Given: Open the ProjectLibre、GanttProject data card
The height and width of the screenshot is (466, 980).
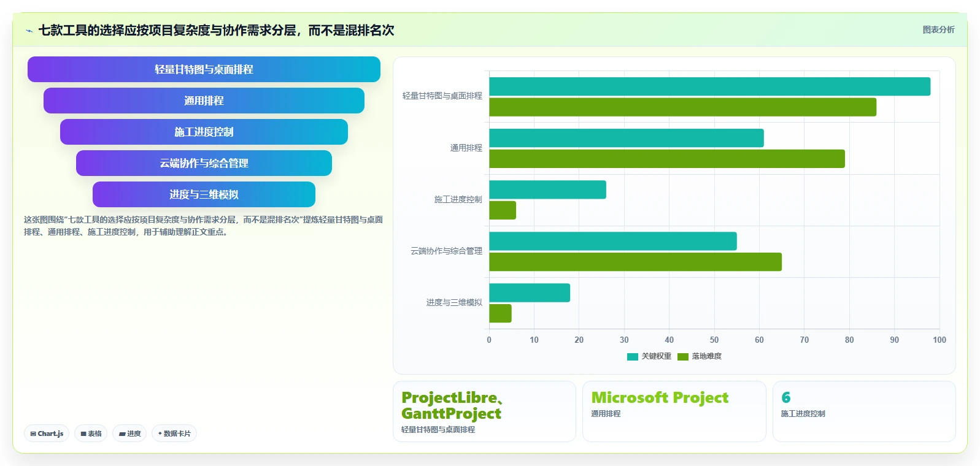Looking at the screenshot, I should [484, 411].
